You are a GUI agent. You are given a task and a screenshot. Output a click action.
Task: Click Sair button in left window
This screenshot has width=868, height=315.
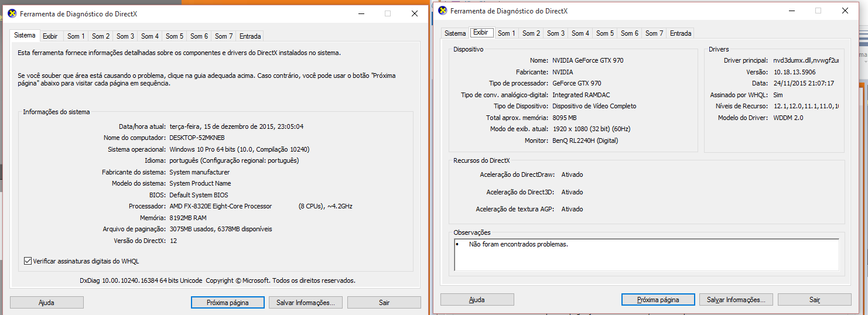click(384, 303)
